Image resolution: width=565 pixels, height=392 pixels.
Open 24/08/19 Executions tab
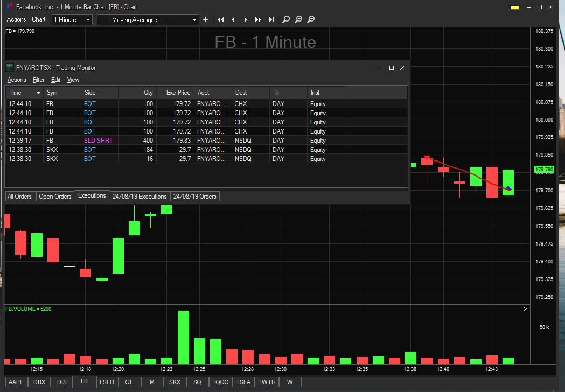click(x=139, y=197)
